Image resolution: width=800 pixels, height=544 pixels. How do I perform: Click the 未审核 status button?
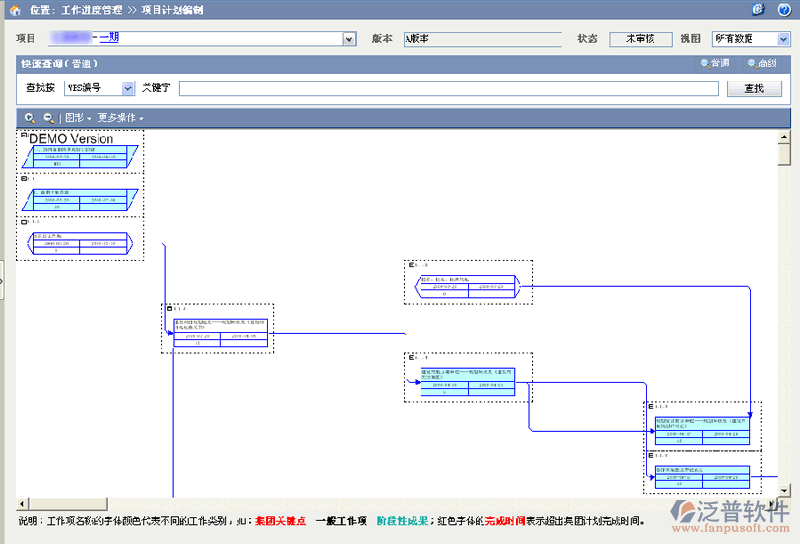click(x=640, y=39)
